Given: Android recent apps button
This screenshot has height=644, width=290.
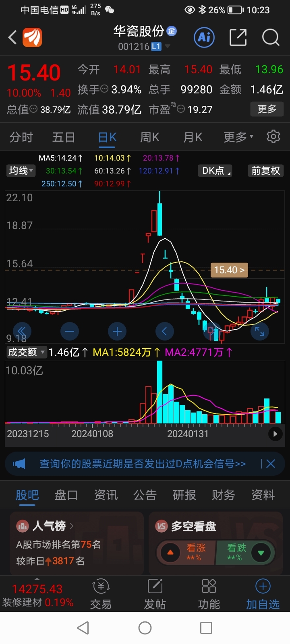Looking at the screenshot, I should click(206, 628).
